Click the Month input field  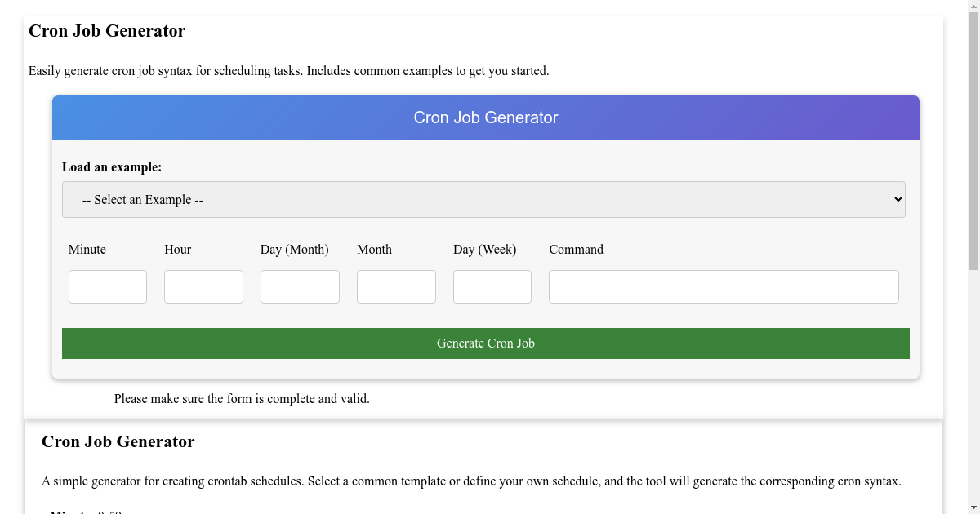click(x=396, y=286)
